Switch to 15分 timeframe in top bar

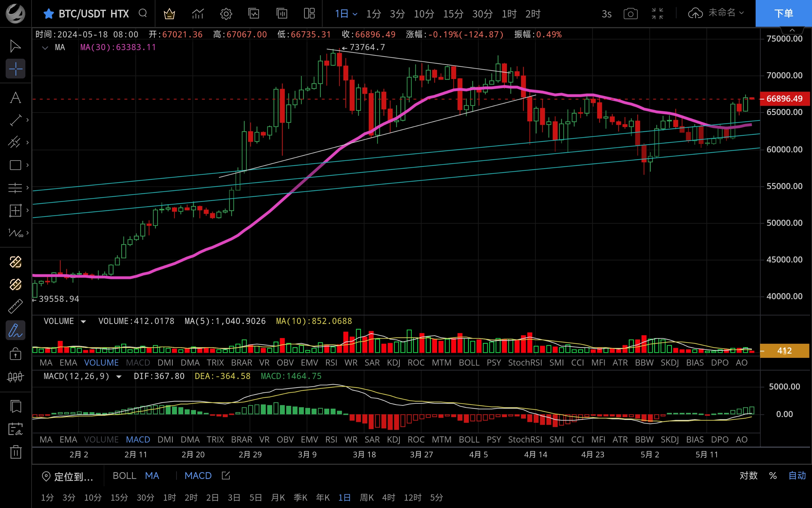(453, 14)
